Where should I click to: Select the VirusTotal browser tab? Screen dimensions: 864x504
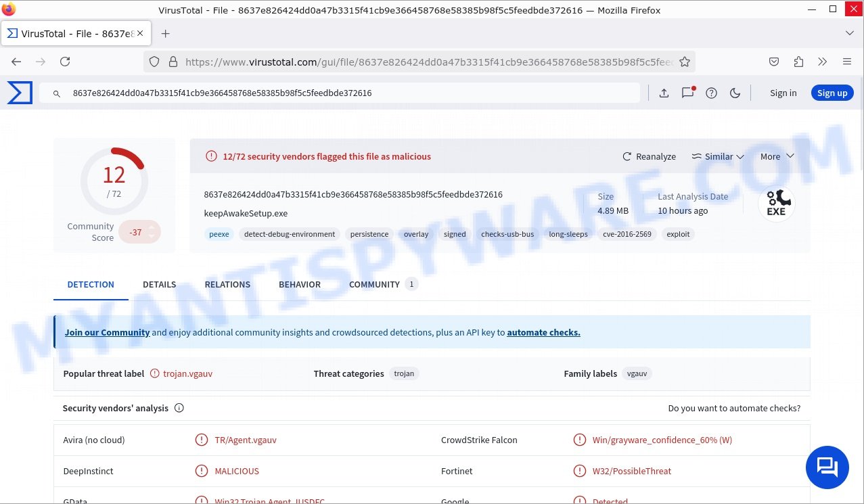tap(77, 33)
